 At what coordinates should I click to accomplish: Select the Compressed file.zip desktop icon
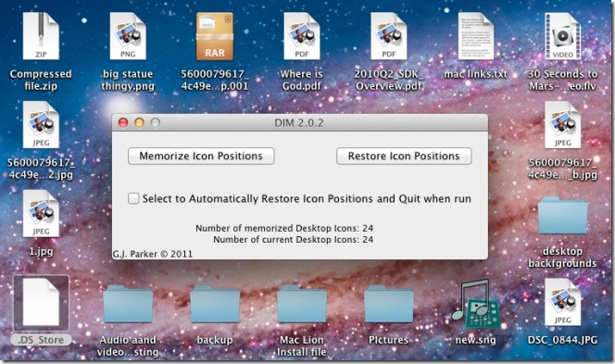[x=41, y=36]
